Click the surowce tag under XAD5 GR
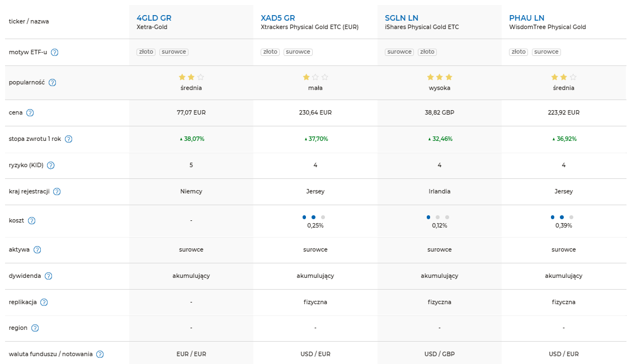This screenshot has height=364, width=627. tap(298, 52)
